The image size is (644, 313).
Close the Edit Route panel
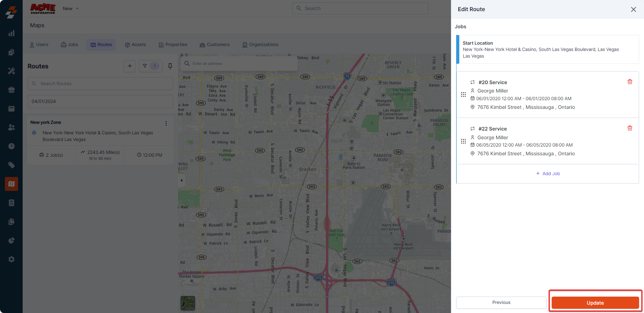[x=633, y=9]
